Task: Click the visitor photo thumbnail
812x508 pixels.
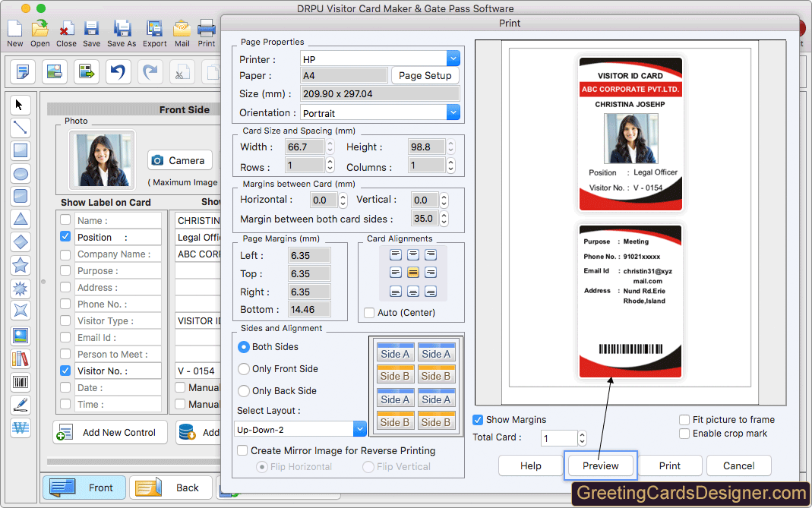Action: [102, 160]
